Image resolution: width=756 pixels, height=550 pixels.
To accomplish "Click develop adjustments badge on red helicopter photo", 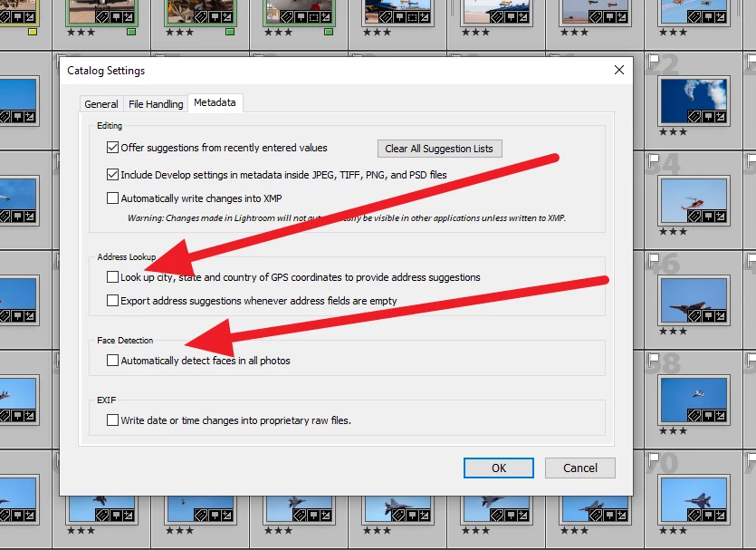I will [x=720, y=217].
